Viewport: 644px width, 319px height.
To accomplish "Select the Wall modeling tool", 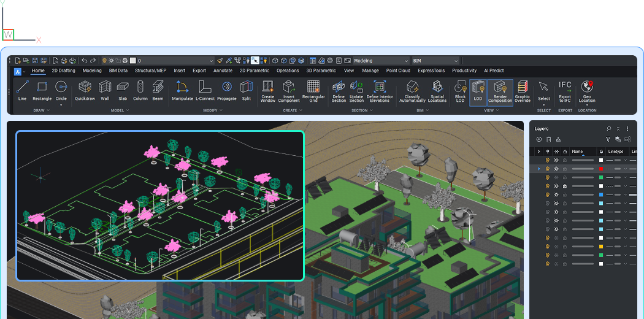I will (x=105, y=90).
